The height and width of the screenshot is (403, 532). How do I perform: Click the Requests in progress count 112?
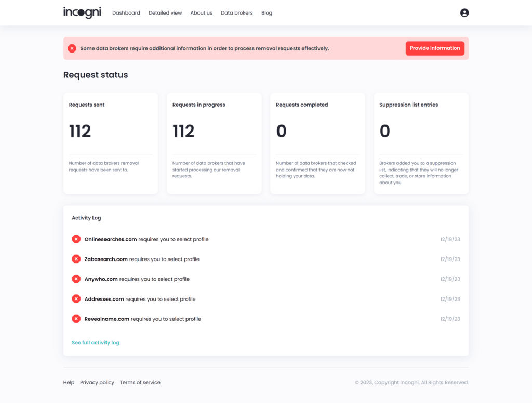pyautogui.click(x=183, y=131)
